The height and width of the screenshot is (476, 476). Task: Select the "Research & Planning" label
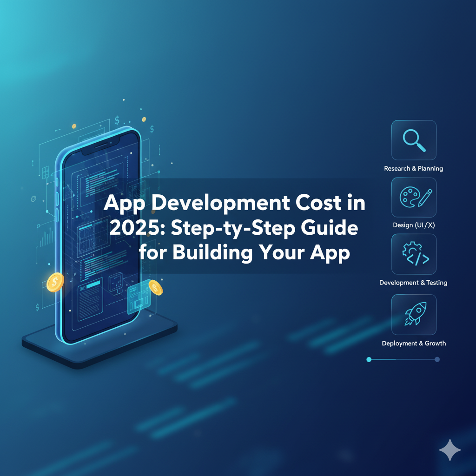click(413, 168)
